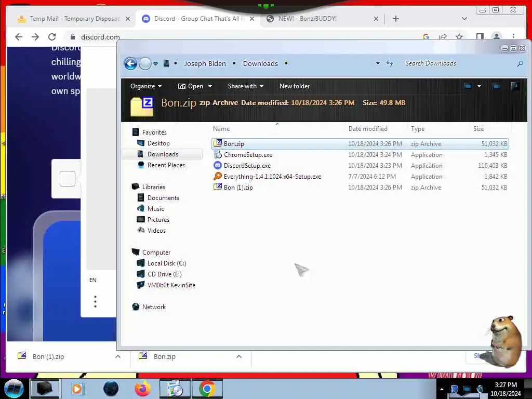This screenshot has width=532, height=399.
Task: Expand the view options dropdown
Action: click(x=479, y=86)
